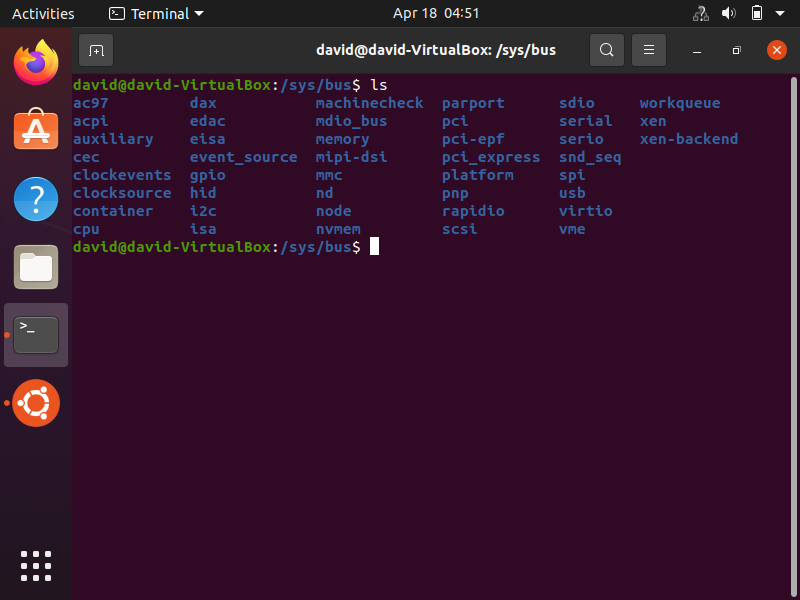This screenshot has height=600, width=800.
Task: Expand the system menu arrow
Action: pyautogui.click(x=782, y=14)
